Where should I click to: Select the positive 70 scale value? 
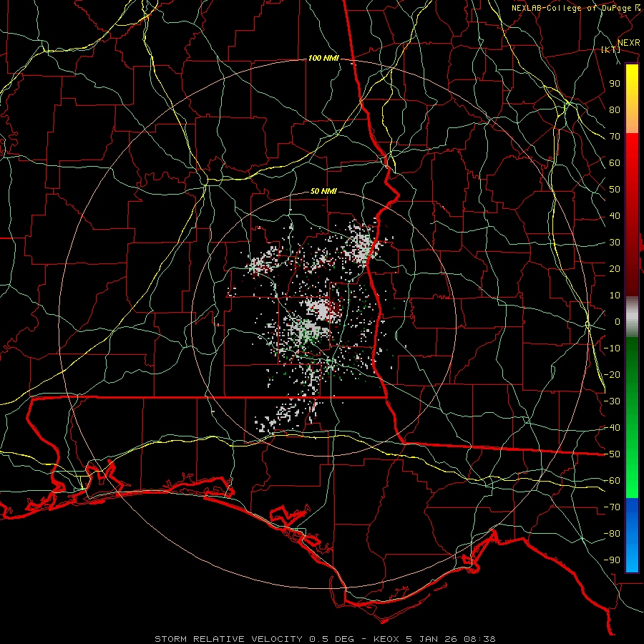coord(615,137)
